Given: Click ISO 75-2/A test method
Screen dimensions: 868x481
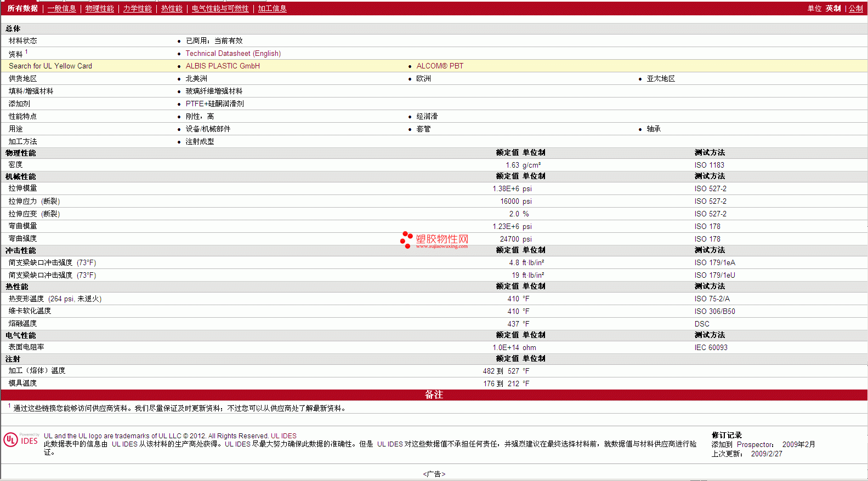Looking at the screenshot, I should tap(712, 299).
